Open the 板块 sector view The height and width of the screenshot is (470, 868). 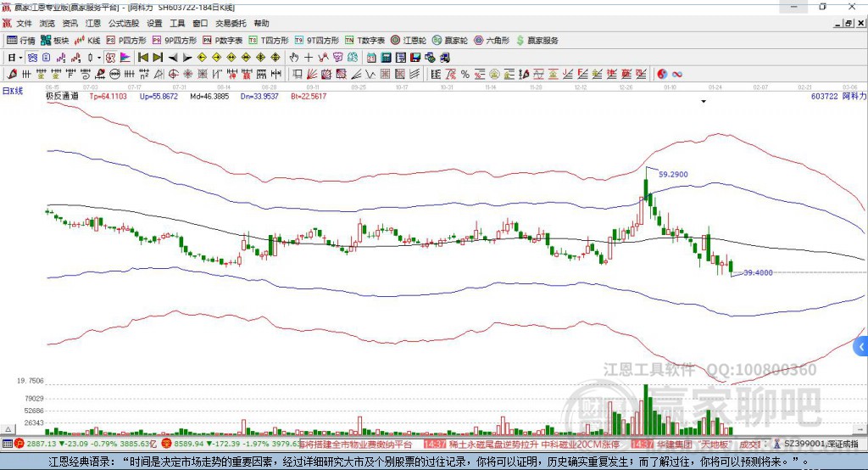point(54,41)
